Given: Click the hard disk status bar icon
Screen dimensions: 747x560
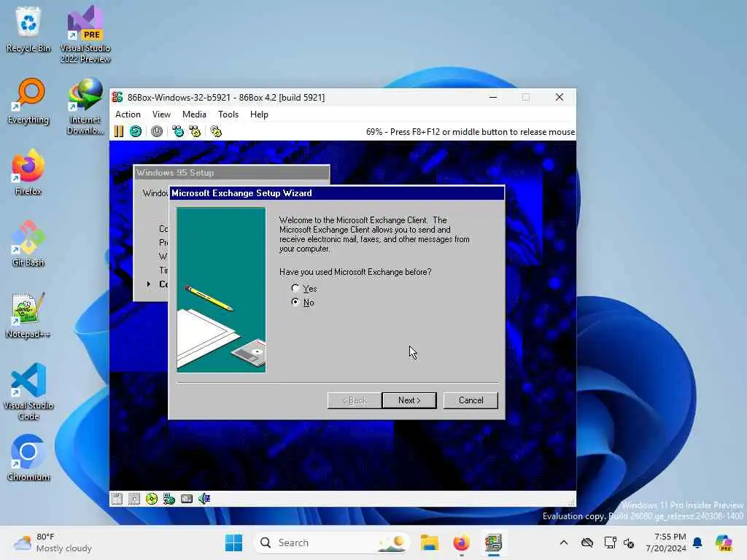Looking at the screenshot, I should coord(187,499).
